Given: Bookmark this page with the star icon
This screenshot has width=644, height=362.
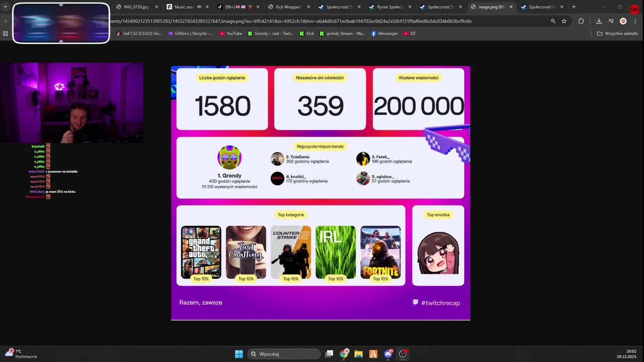Looking at the screenshot, I should [x=564, y=21].
